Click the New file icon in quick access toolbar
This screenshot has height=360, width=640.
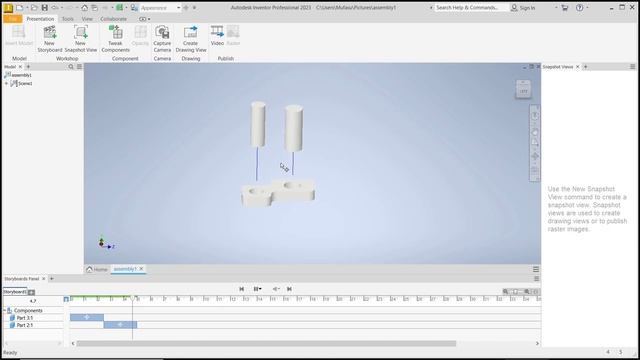[x=20, y=7]
